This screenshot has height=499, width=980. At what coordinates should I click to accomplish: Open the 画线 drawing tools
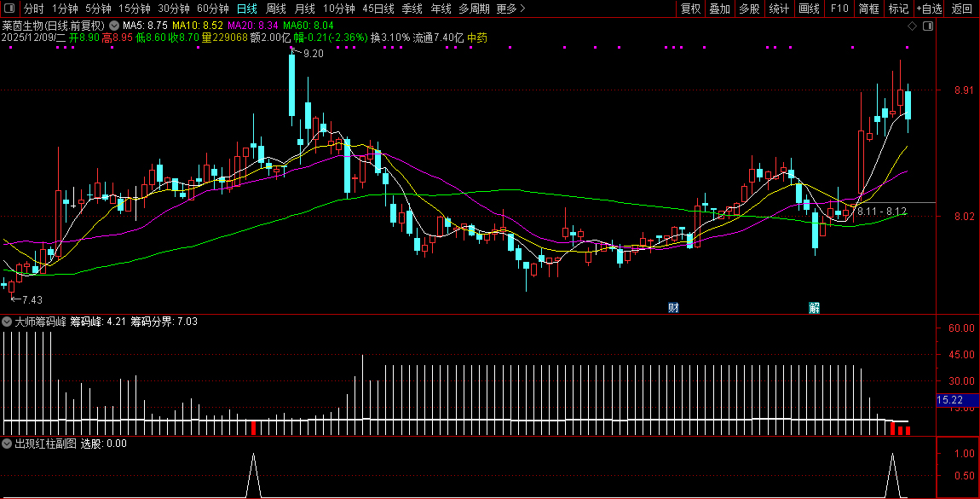pos(809,9)
